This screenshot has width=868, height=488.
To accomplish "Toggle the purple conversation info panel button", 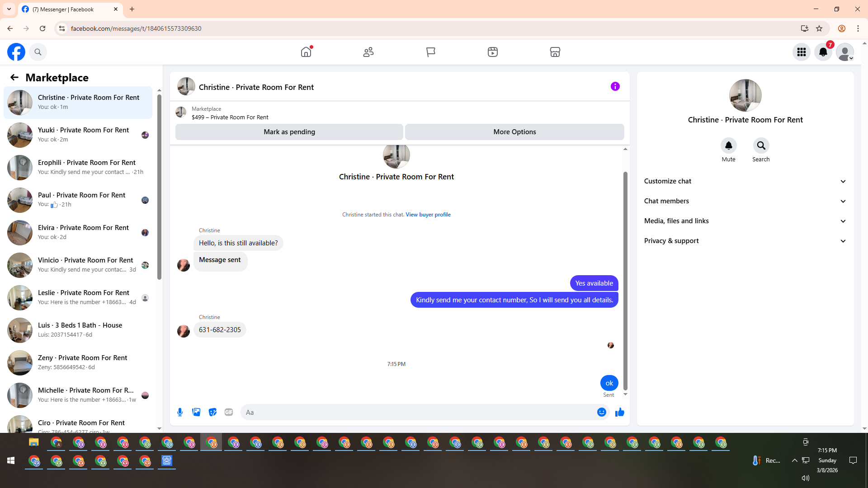I will (x=615, y=86).
